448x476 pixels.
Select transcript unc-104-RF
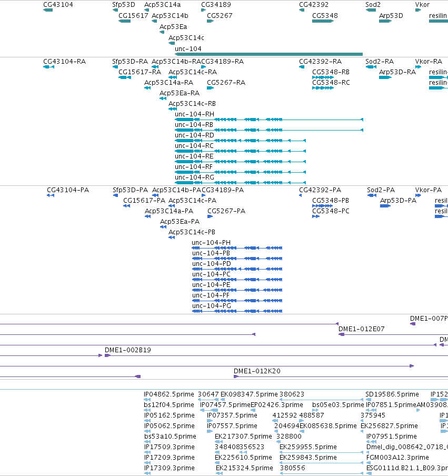pos(240,172)
